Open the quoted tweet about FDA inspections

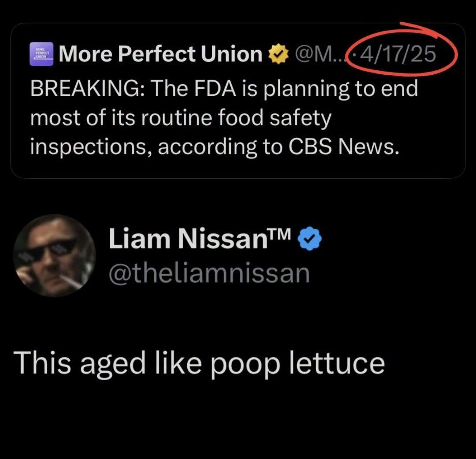(238, 100)
